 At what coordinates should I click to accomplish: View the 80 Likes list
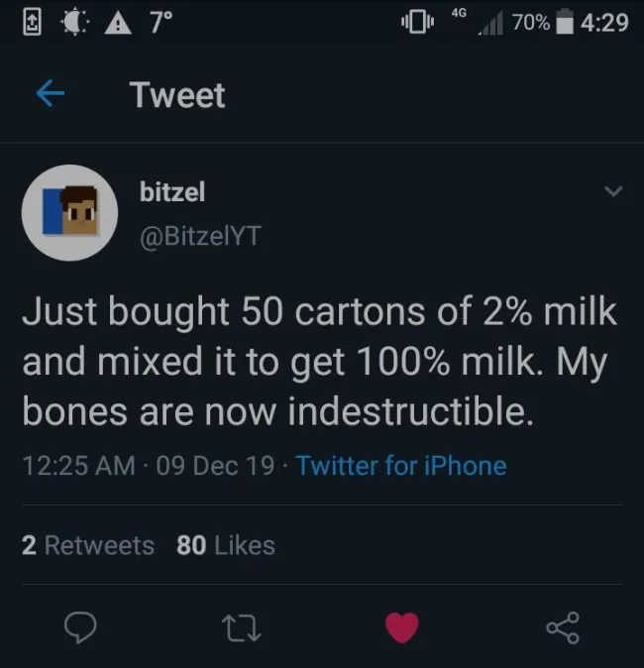[x=225, y=545]
